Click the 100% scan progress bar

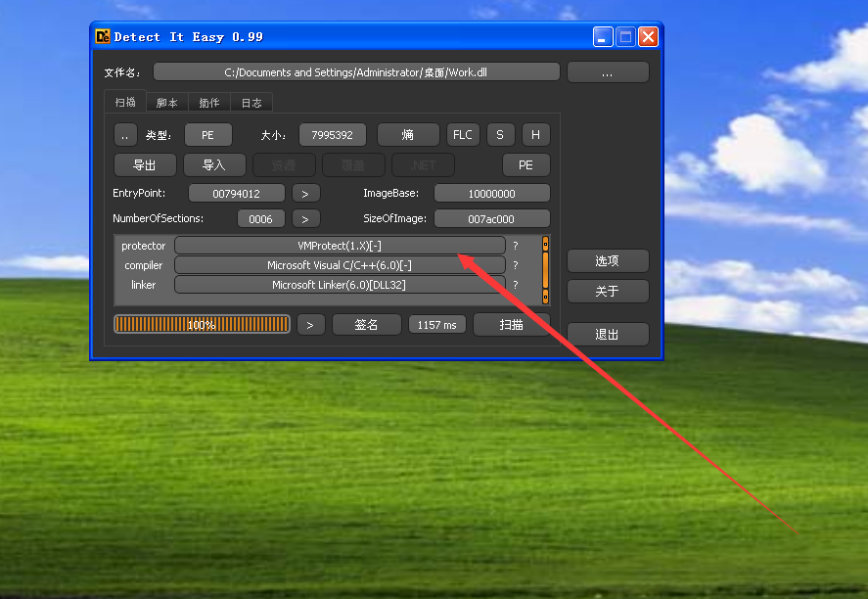coord(202,324)
